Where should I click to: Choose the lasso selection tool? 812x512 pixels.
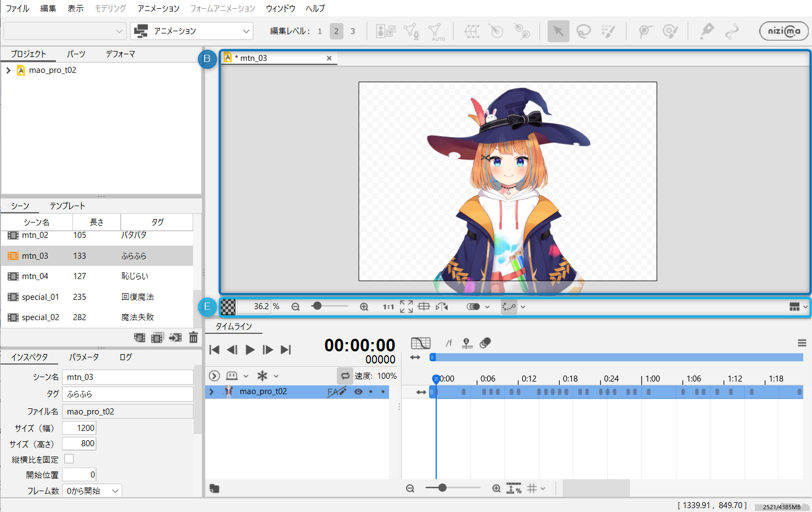pos(583,31)
